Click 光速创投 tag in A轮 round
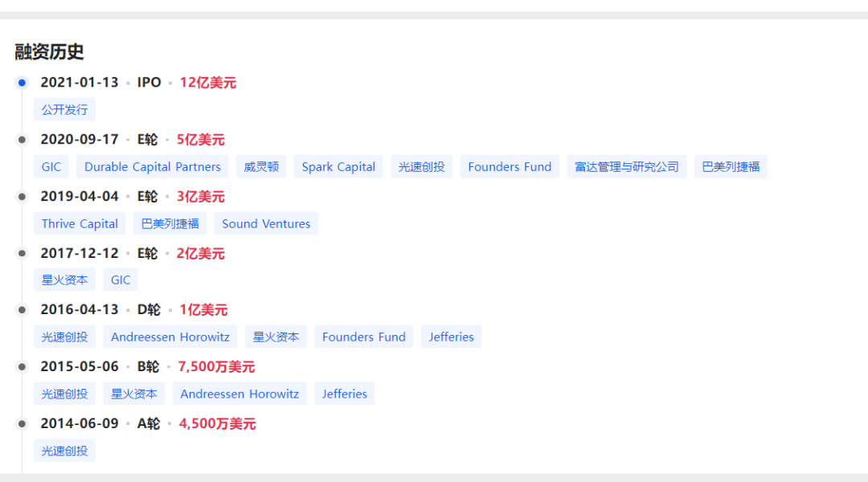The image size is (868, 482). (x=65, y=451)
